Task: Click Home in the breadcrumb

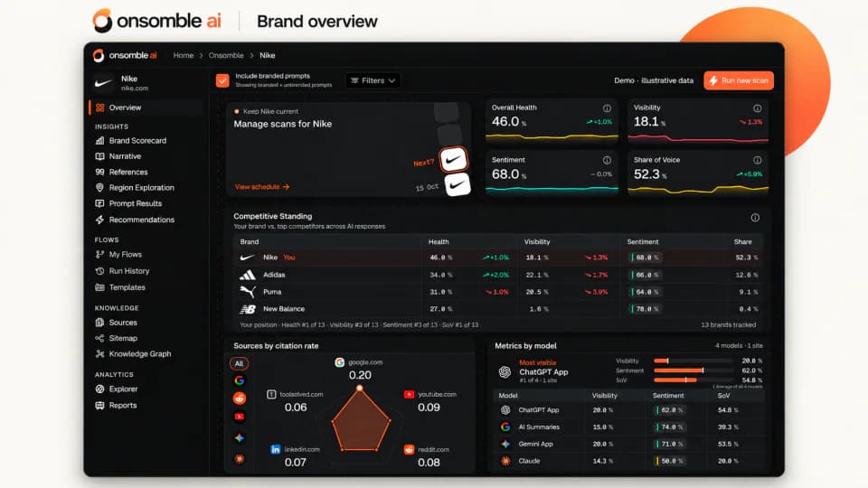Action: click(x=184, y=55)
